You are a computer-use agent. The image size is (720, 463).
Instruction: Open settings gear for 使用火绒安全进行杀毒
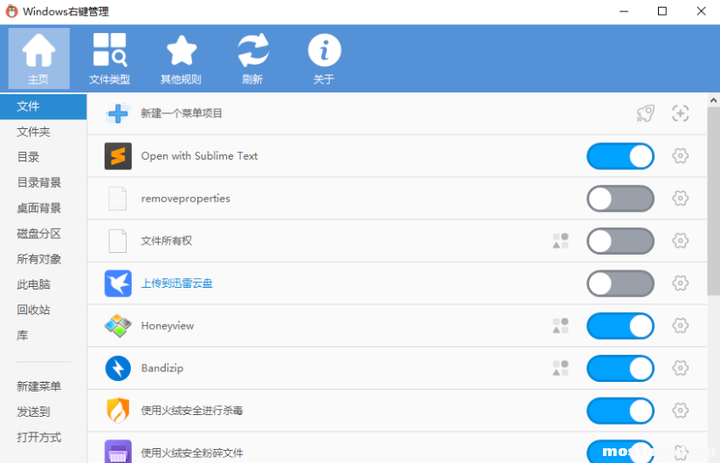680,410
